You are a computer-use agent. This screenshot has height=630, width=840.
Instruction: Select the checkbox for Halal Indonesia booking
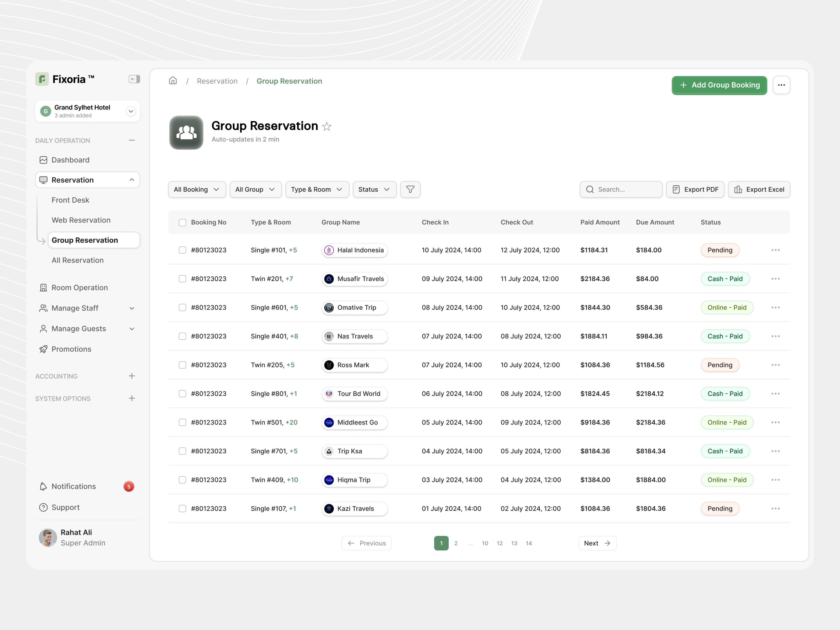click(182, 250)
